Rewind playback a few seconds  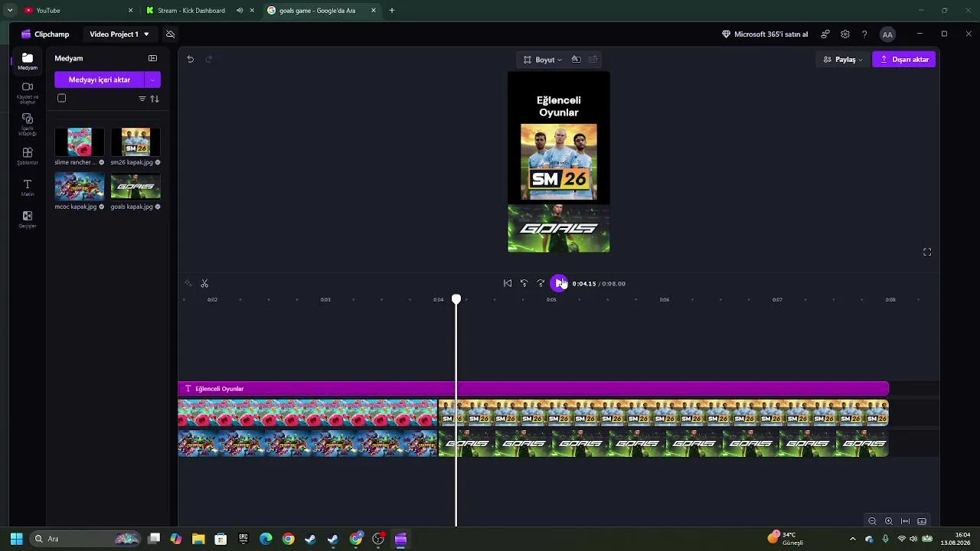[524, 283]
